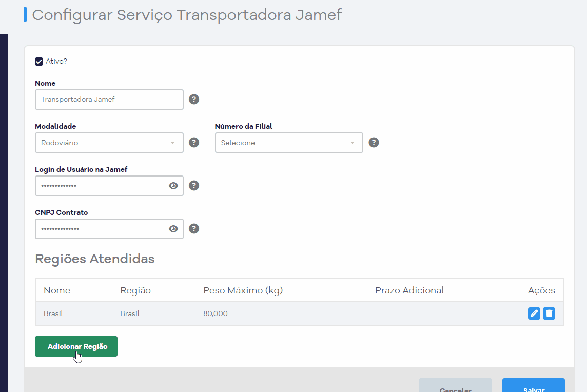Delete the Brasil region with trash icon

click(549, 313)
